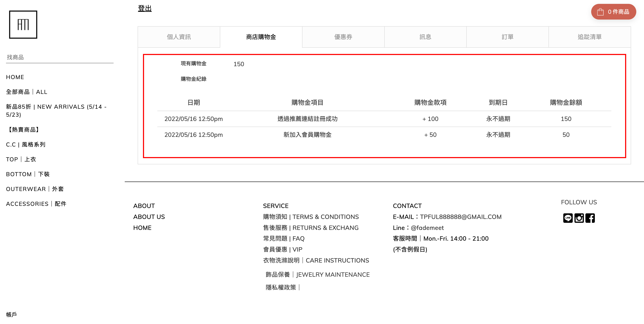
Task: Open the JEWELRY MAINTENANCE link
Action: pyautogui.click(x=317, y=274)
